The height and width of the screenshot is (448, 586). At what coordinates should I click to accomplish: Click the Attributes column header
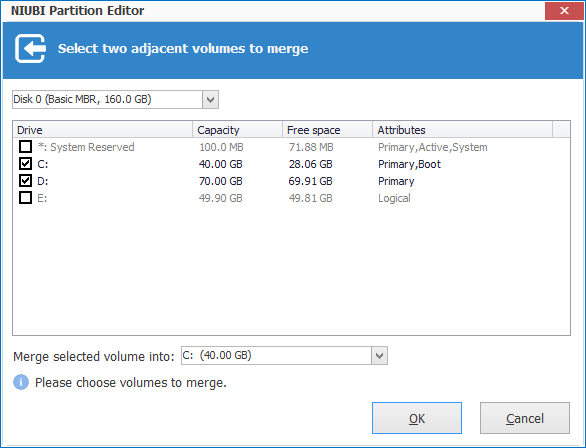pyautogui.click(x=462, y=130)
